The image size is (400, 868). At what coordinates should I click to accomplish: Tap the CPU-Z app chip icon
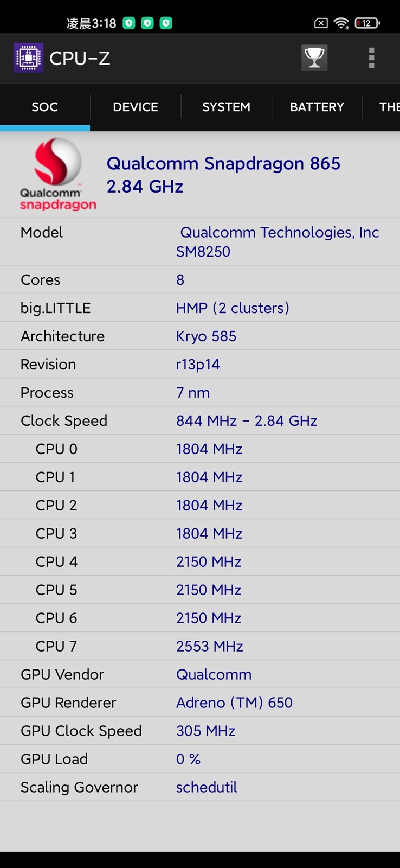(28, 58)
